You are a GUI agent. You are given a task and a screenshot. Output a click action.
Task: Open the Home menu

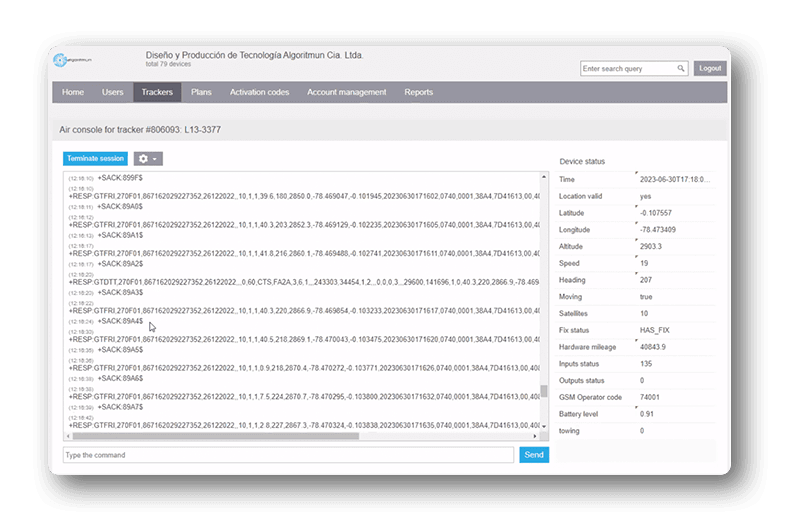tap(73, 92)
